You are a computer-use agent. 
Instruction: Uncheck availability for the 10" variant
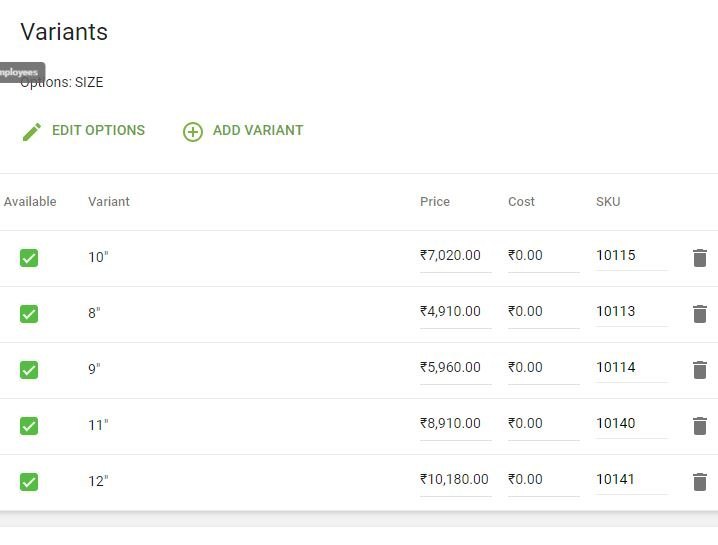pos(29,258)
